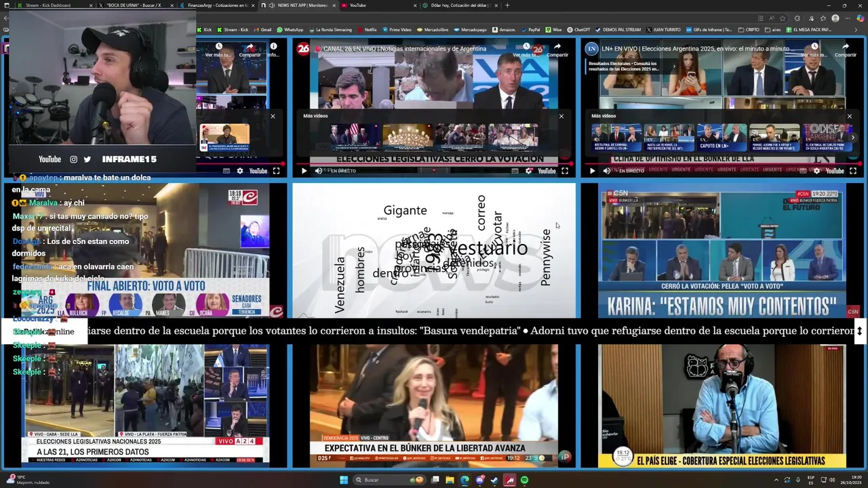868x488 pixels.
Task: Open LN+ channel logo avatar
Action: (592, 49)
